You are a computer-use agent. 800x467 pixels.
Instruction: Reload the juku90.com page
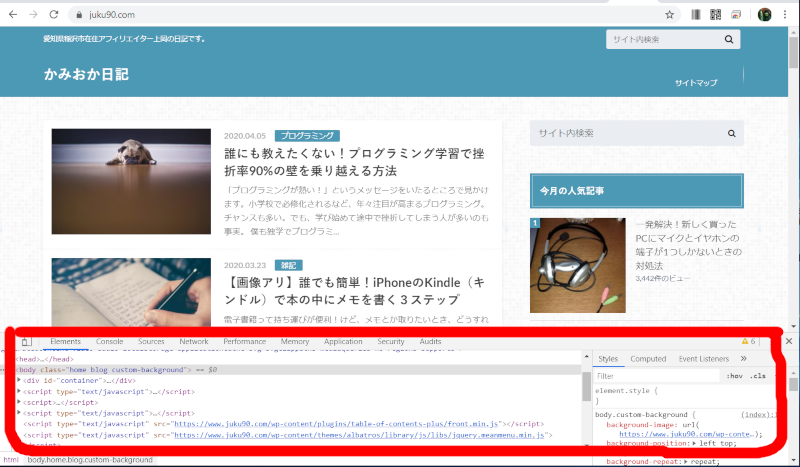coord(54,15)
